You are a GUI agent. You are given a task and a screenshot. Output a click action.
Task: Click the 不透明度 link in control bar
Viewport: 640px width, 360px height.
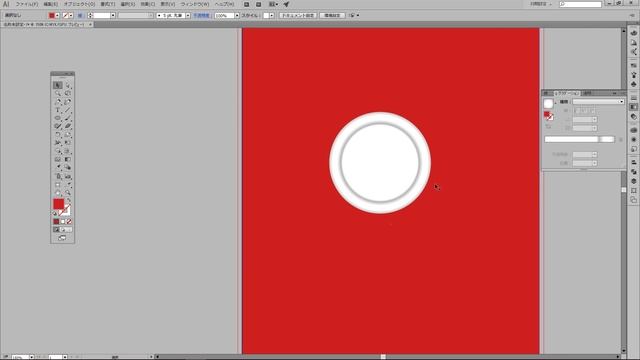tap(201, 16)
